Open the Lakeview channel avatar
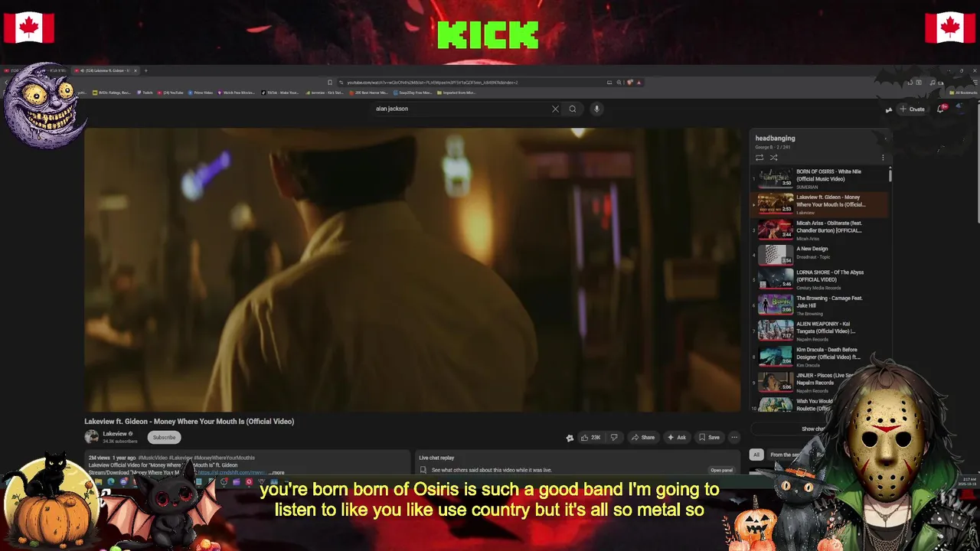This screenshot has width=980, height=551. [92, 437]
